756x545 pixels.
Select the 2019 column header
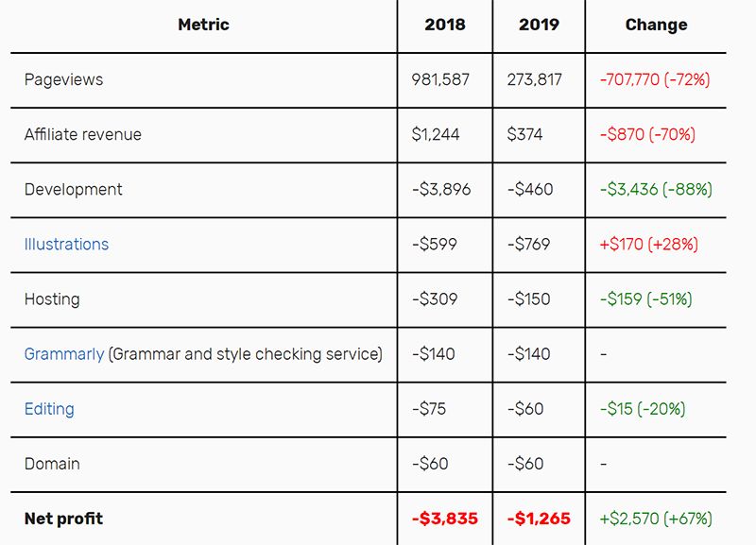(x=539, y=26)
